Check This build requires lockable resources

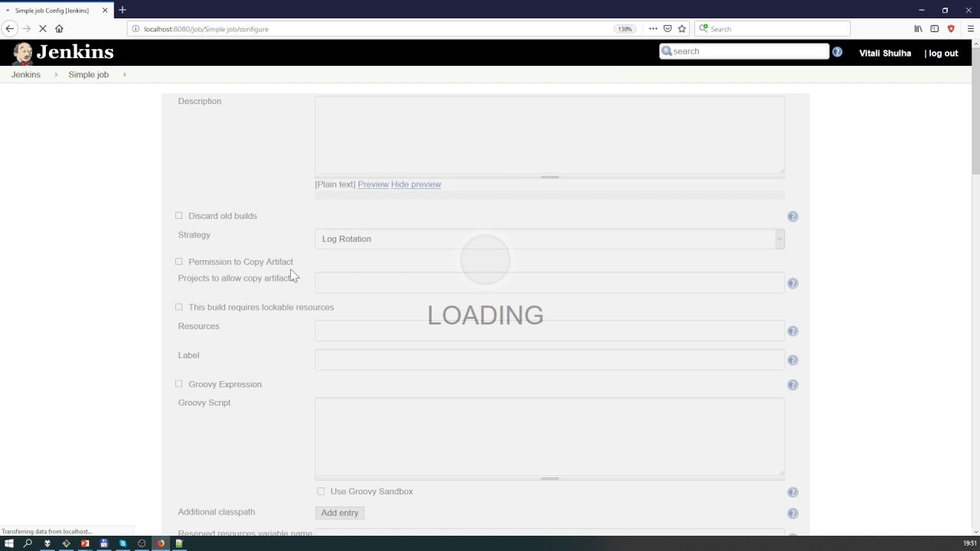click(x=179, y=307)
